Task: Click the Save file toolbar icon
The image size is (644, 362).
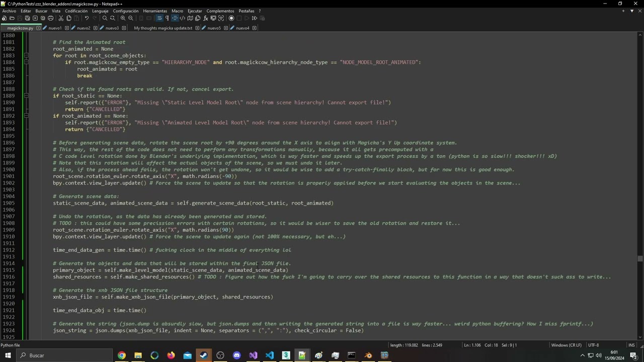Action: click(x=20, y=18)
